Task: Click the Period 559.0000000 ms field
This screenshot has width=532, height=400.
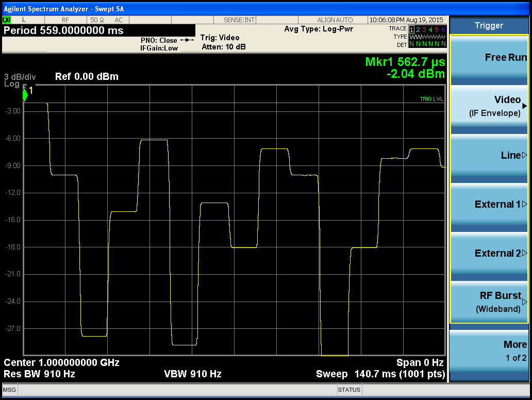Action: (63, 30)
